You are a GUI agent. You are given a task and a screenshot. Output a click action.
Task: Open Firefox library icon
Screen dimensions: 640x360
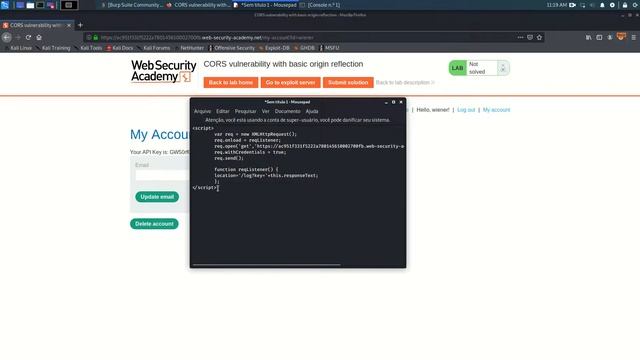pos(589,37)
